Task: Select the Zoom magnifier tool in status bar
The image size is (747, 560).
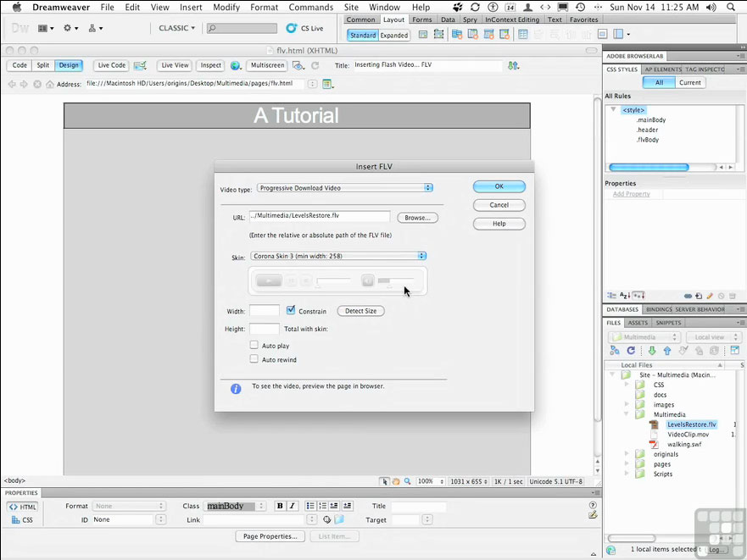Action: click(408, 481)
